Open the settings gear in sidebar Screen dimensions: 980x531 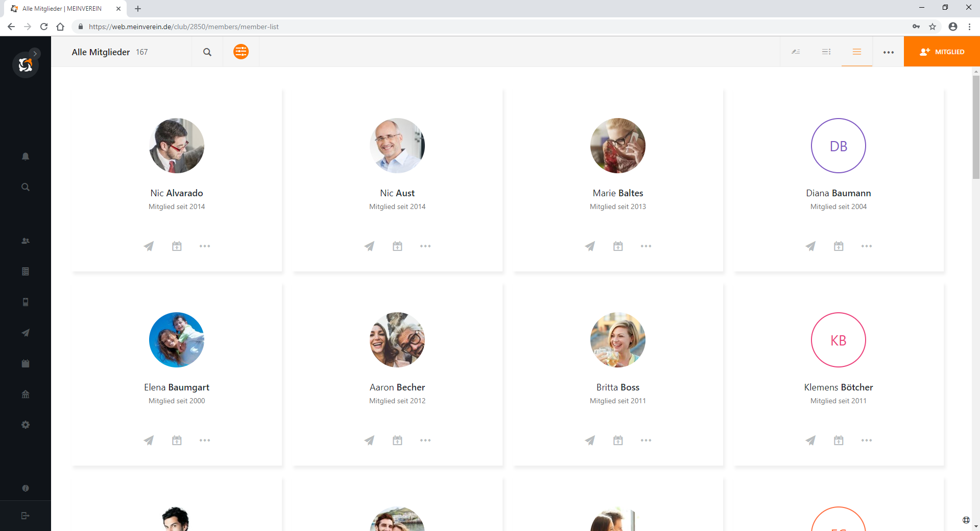[x=26, y=425]
